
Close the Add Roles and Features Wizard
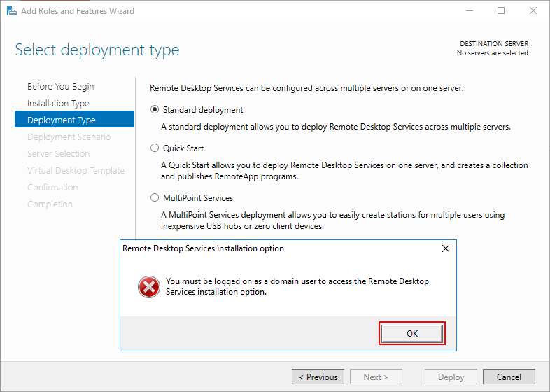(533, 10)
